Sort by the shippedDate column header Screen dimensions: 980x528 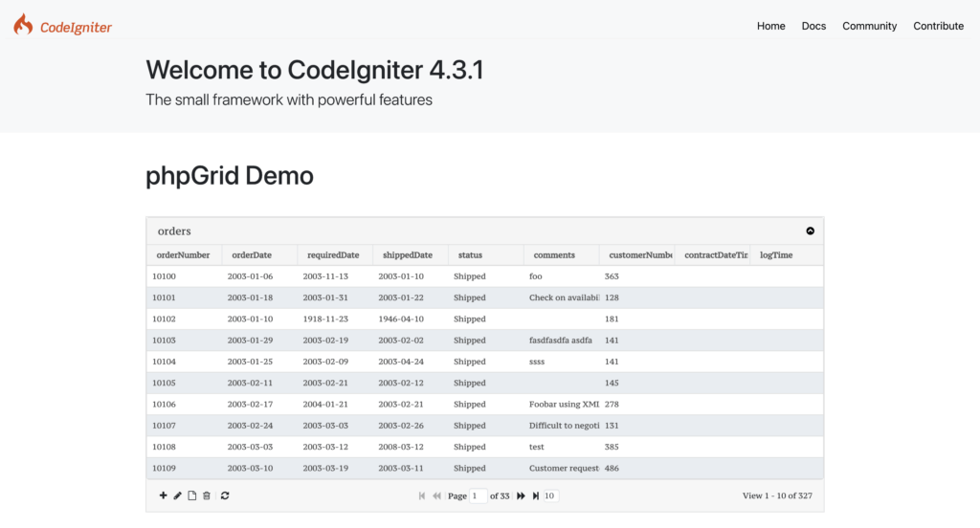click(x=411, y=255)
